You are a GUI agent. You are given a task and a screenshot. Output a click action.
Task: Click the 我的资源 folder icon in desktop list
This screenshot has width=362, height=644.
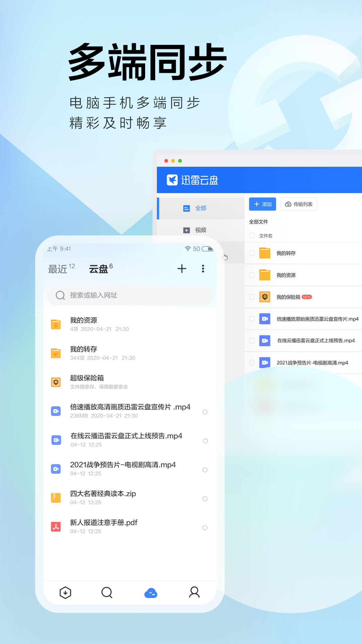[x=265, y=275]
